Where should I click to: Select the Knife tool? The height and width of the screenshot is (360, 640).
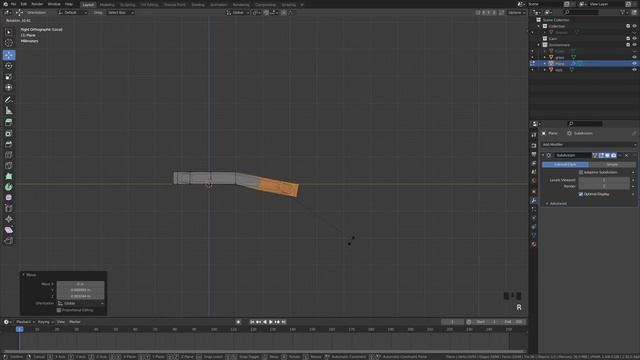9,166
